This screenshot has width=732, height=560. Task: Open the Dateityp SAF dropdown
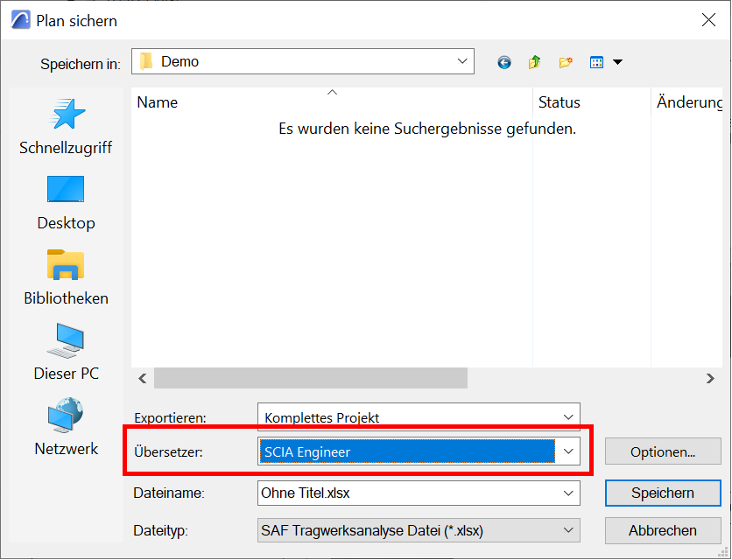pos(419,530)
